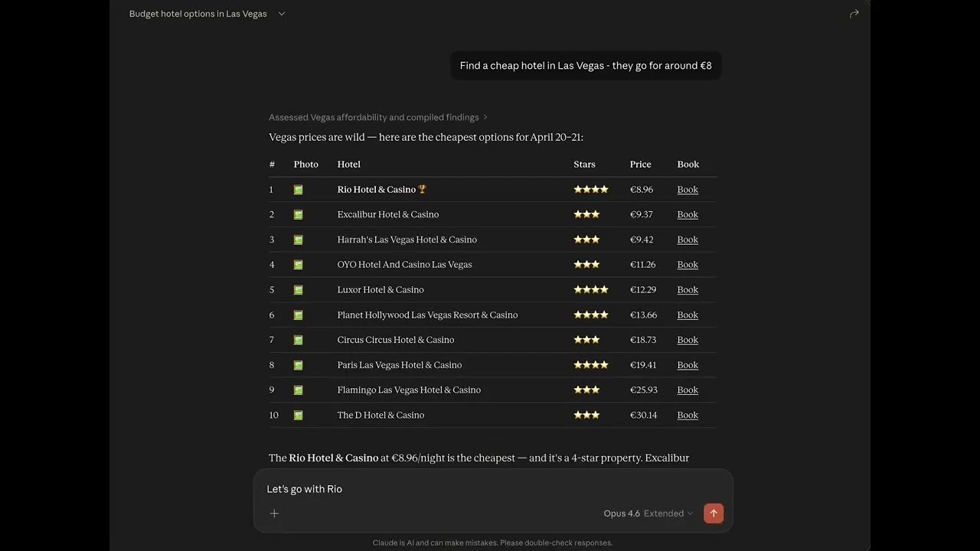The height and width of the screenshot is (551, 980).
Task: Book OYO Hotel And Casino Las Vegas
Action: click(x=688, y=265)
